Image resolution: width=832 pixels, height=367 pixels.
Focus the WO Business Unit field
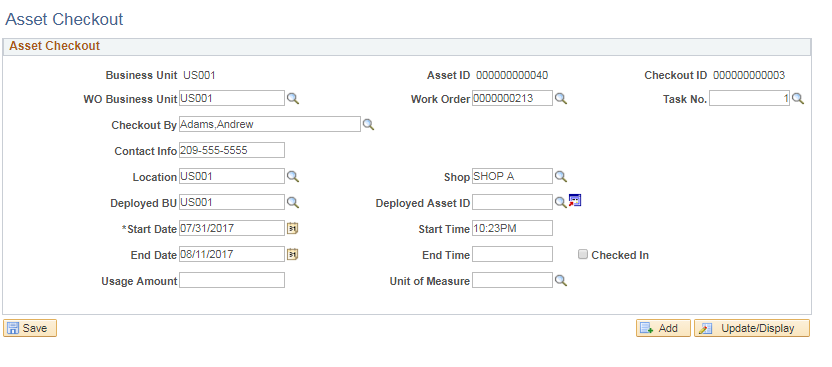(x=232, y=98)
